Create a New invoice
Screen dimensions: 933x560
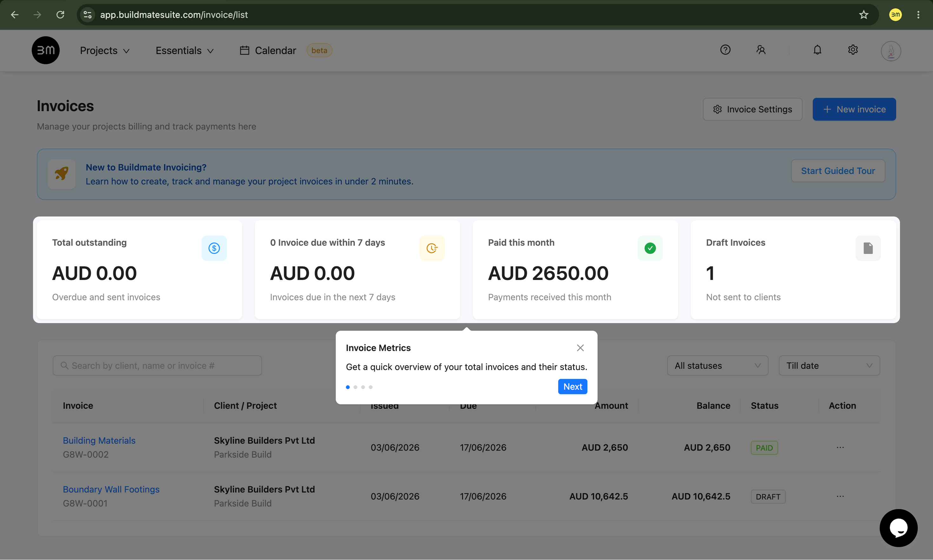point(854,109)
